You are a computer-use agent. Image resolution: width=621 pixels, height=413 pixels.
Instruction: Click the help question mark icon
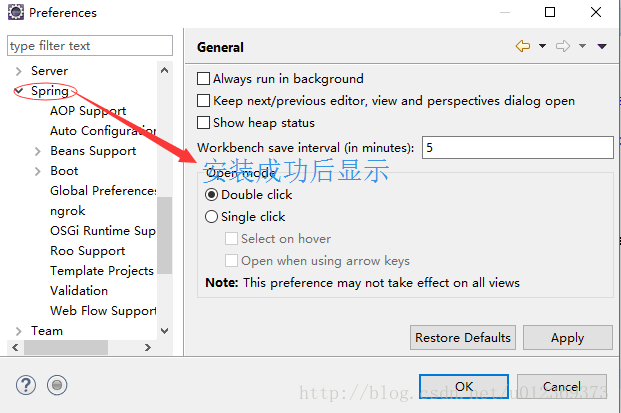tap(26, 385)
